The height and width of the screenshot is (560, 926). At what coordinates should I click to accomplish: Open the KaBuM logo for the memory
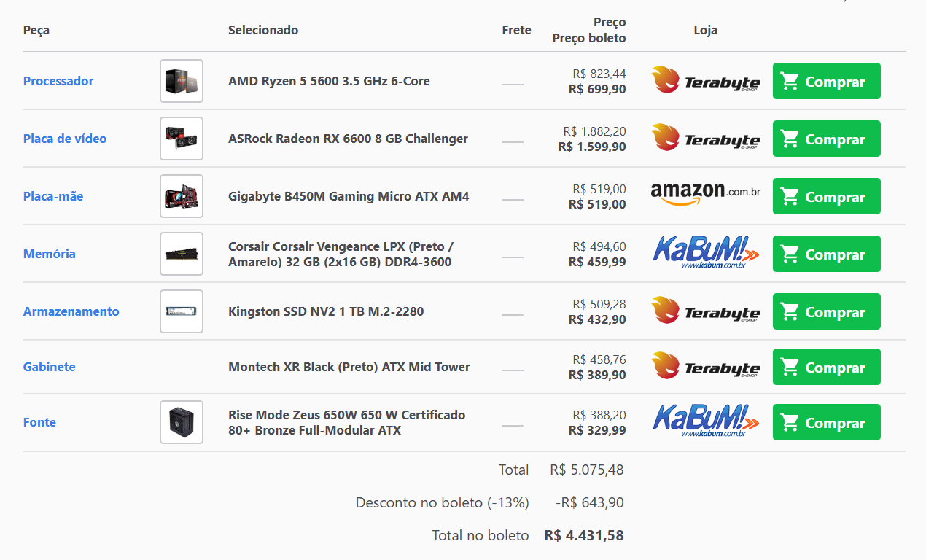pos(706,252)
